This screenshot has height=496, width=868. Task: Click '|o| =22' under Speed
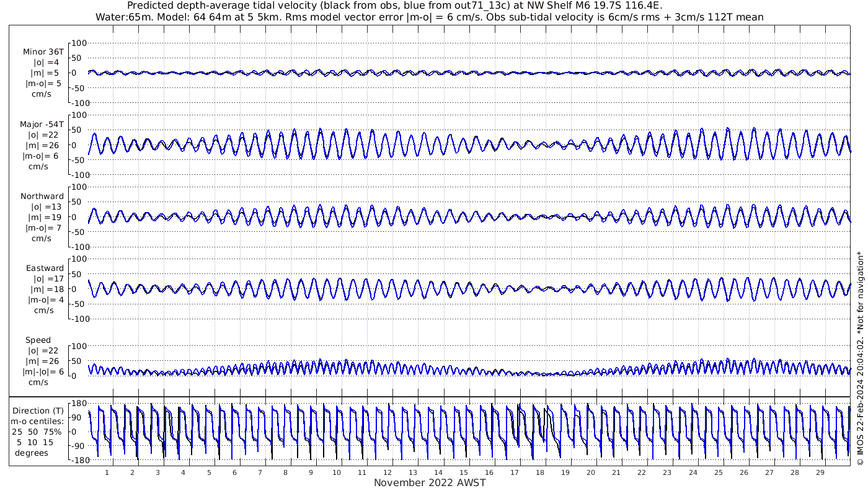click(42, 351)
